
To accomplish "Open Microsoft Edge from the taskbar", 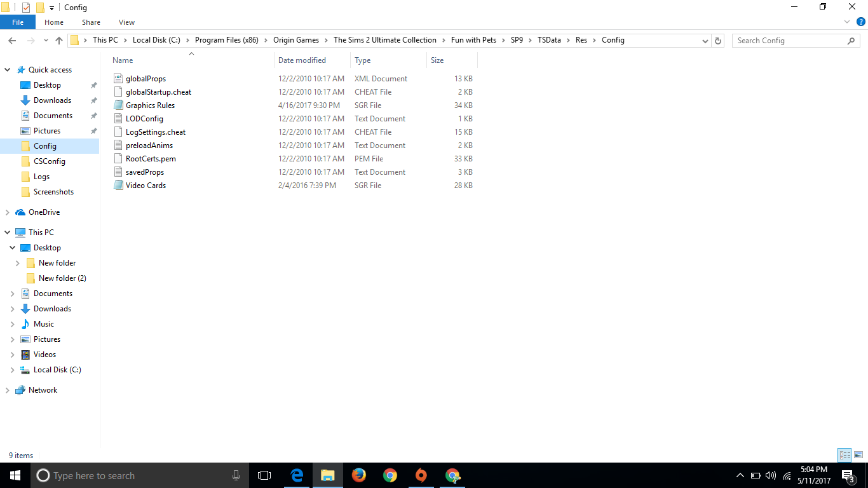I will point(297,475).
